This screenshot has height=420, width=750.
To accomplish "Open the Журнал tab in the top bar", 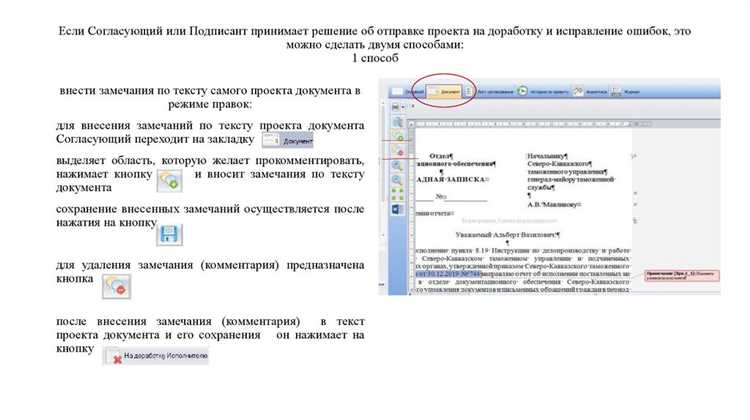I will tap(626, 91).
